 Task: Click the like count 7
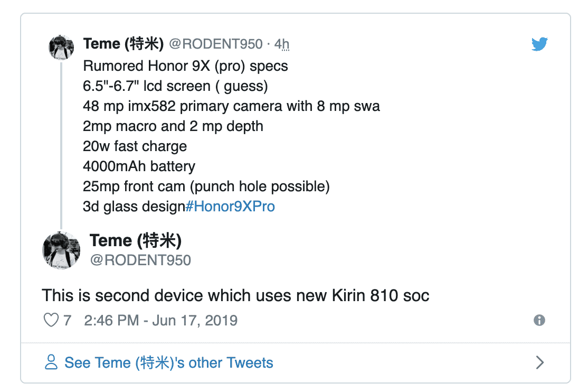(67, 320)
